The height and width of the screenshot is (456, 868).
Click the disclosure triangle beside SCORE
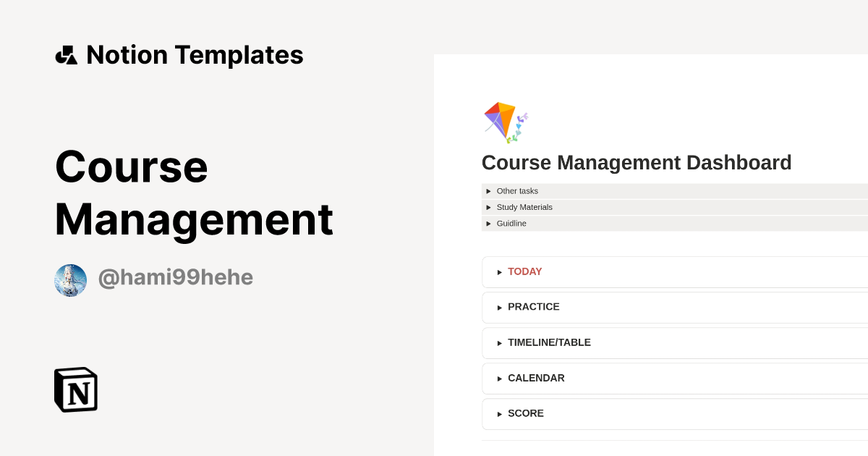(499, 413)
